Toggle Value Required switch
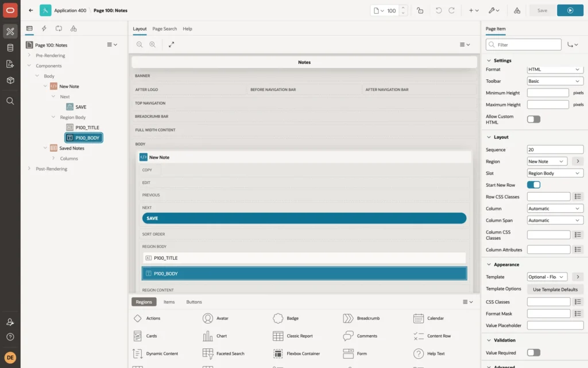The height and width of the screenshot is (368, 588). point(533,352)
